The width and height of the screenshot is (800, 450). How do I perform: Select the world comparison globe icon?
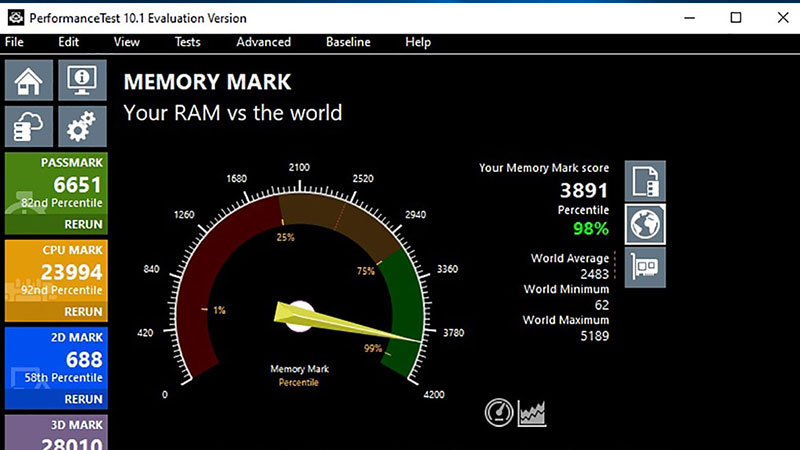[x=645, y=224]
